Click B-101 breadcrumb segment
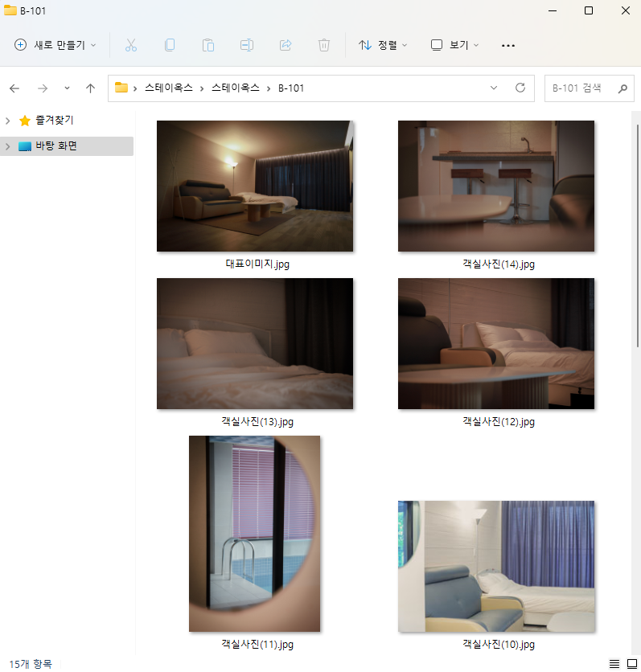This screenshot has width=641, height=672. (x=291, y=88)
